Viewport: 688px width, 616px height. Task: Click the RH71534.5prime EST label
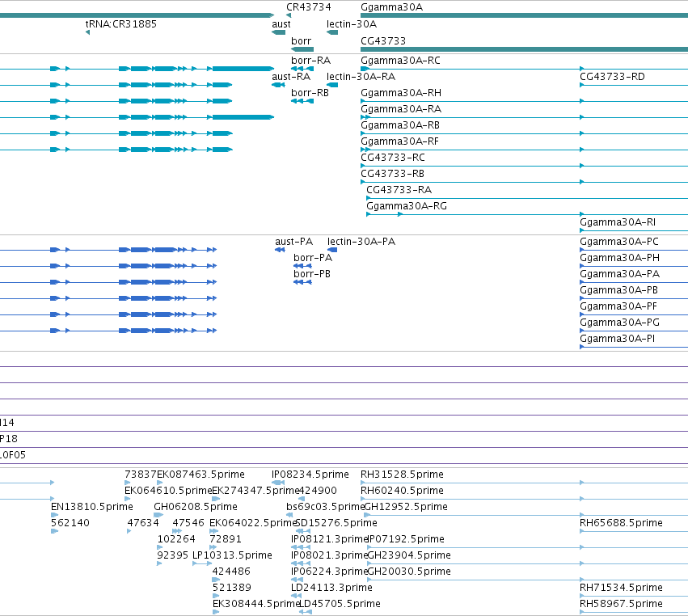[621, 588]
